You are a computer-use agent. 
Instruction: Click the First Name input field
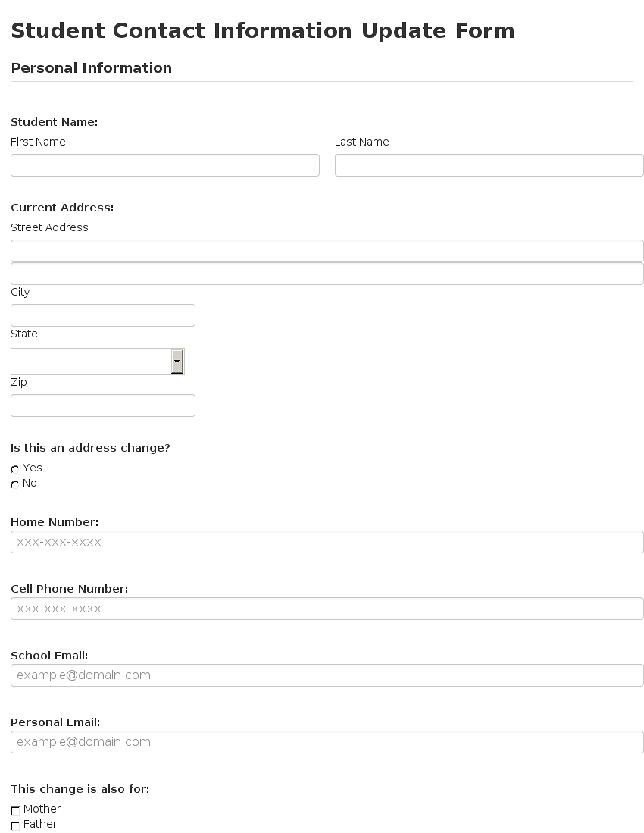(165, 165)
